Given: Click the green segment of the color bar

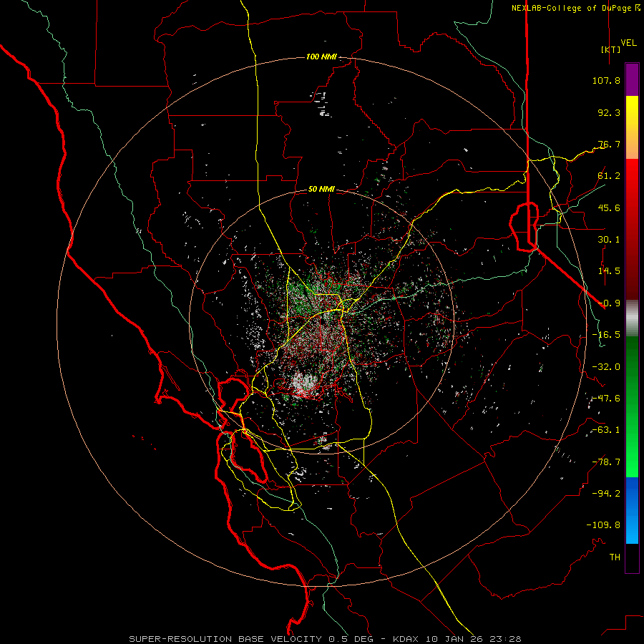Looking at the screenshot, I should [x=632, y=406].
